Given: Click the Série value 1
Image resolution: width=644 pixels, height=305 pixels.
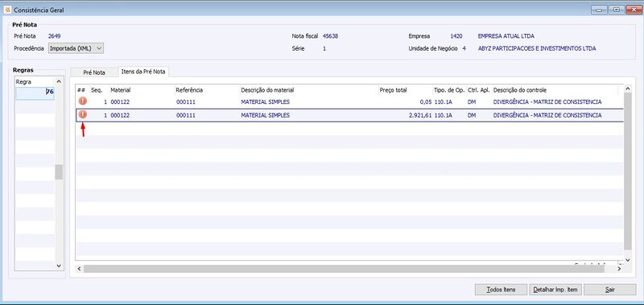Looking at the screenshot, I should click(324, 48).
